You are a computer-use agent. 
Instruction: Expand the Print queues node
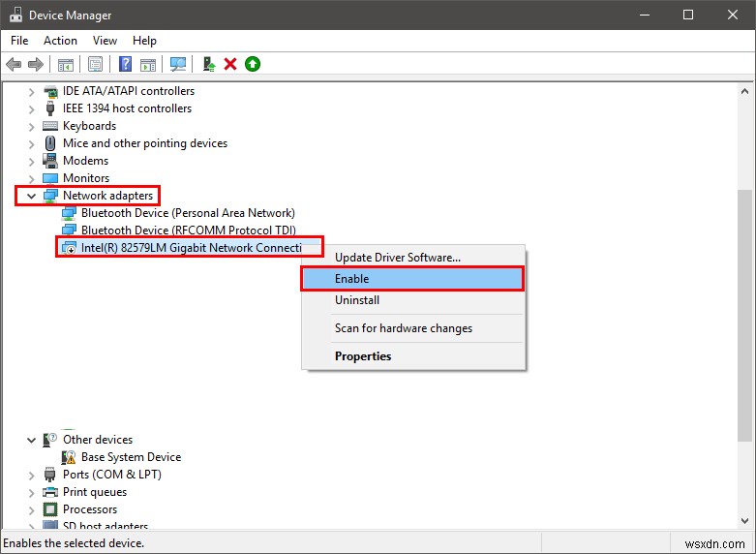pyautogui.click(x=31, y=492)
